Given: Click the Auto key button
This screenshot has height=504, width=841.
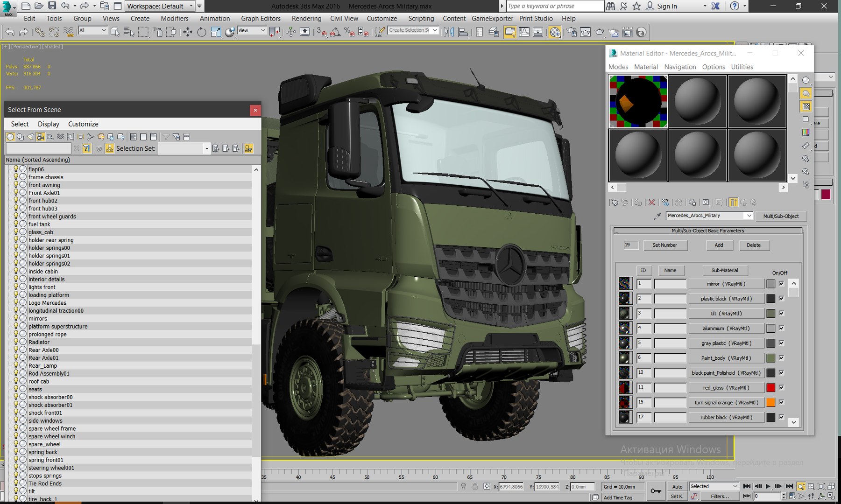Looking at the screenshot, I should [677, 486].
